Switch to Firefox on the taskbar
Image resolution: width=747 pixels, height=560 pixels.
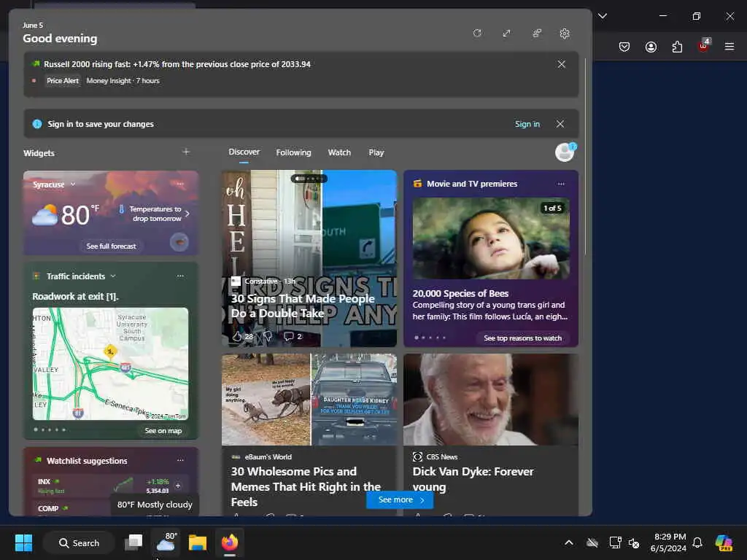pyautogui.click(x=230, y=542)
